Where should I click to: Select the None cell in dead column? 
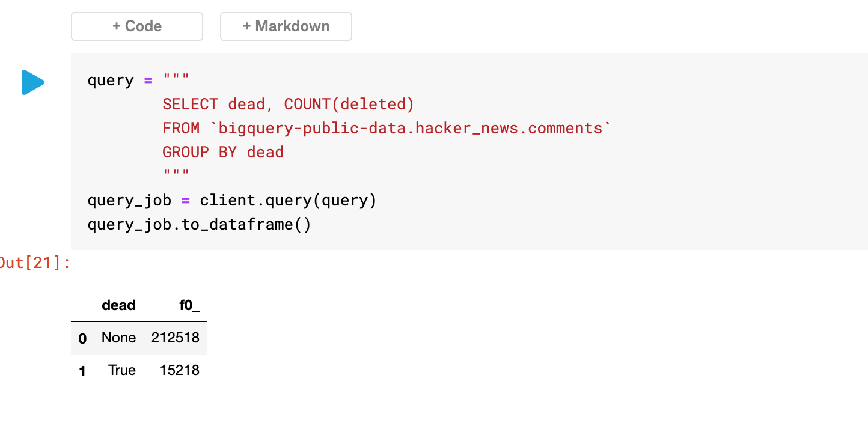119,338
